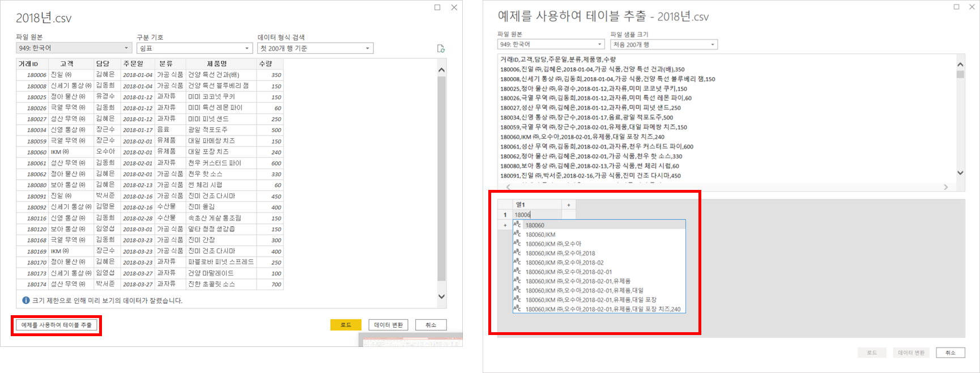This screenshot has width=980, height=373.
Task: Click the row 1 cell containing 18006
Action: [537, 215]
